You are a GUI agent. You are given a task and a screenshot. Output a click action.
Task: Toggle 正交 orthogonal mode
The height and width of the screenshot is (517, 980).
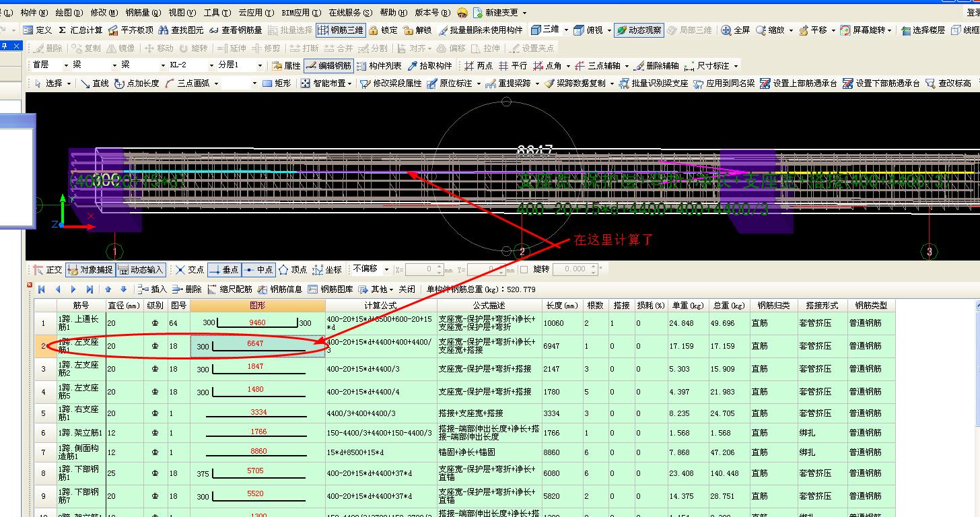47,269
